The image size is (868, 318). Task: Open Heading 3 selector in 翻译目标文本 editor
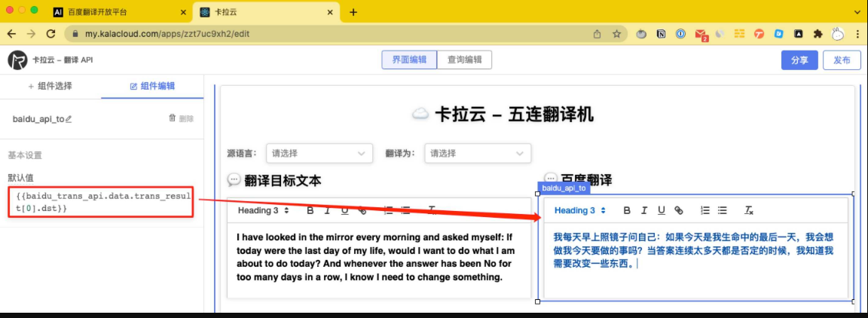264,210
